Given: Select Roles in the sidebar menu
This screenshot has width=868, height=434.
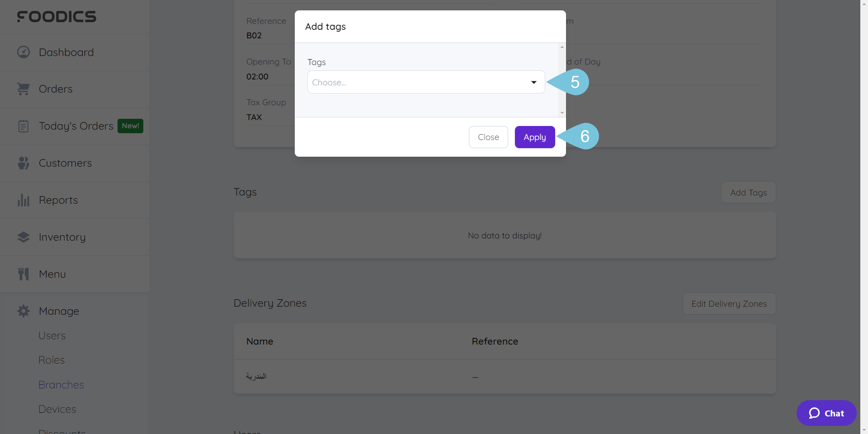Looking at the screenshot, I should (x=51, y=360).
